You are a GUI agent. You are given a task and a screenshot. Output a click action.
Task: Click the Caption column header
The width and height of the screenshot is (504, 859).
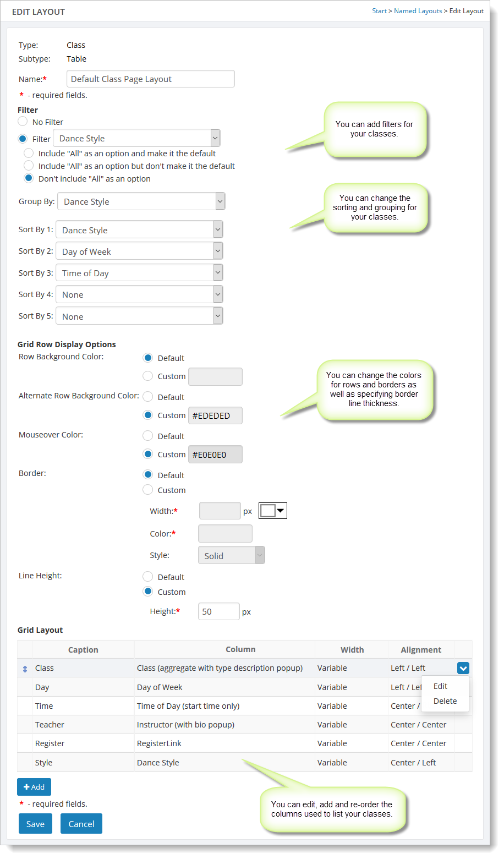point(83,650)
